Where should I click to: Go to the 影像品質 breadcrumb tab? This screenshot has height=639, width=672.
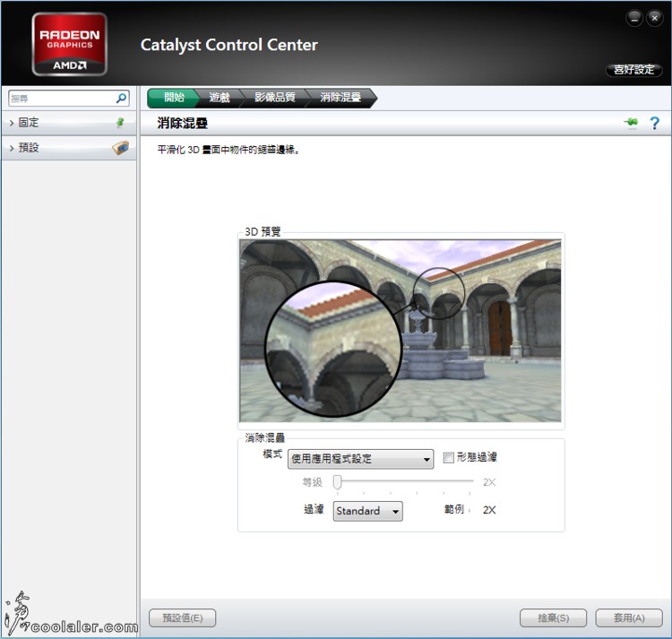pyautogui.click(x=275, y=98)
